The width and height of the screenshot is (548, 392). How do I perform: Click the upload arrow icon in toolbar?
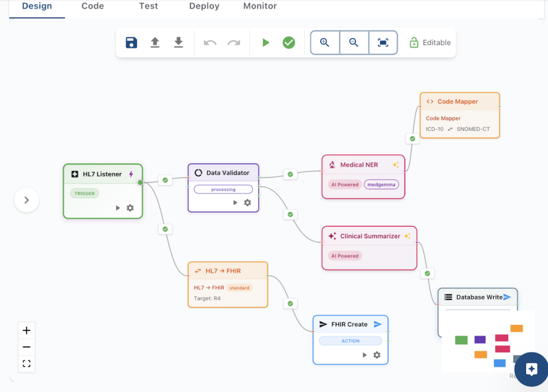pos(155,43)
